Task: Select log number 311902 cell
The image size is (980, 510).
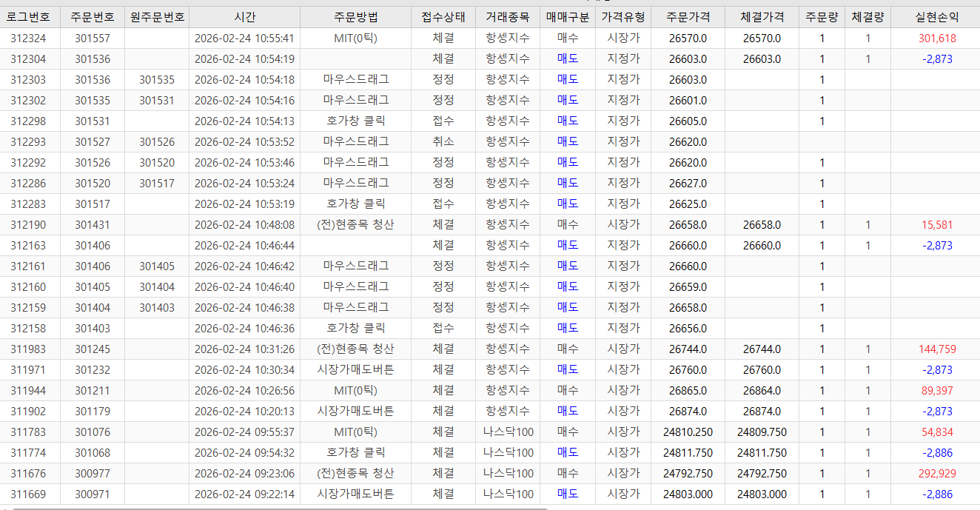Action: 30,412
